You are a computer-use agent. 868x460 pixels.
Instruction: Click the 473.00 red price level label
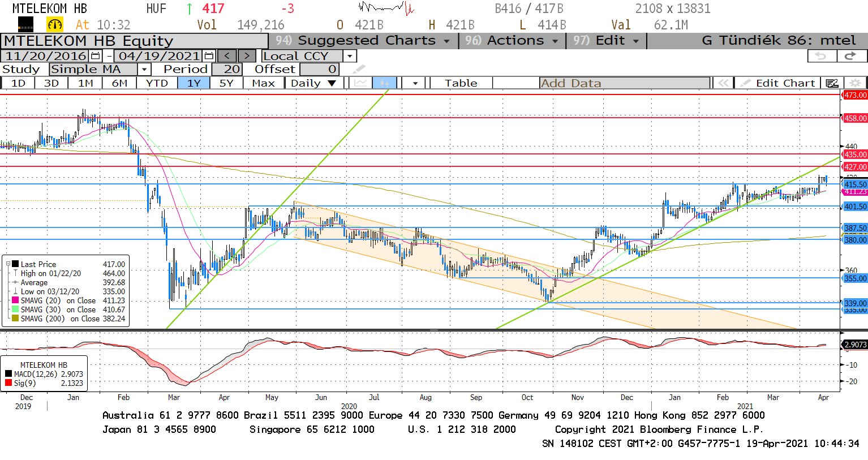(x=855, y=95)
